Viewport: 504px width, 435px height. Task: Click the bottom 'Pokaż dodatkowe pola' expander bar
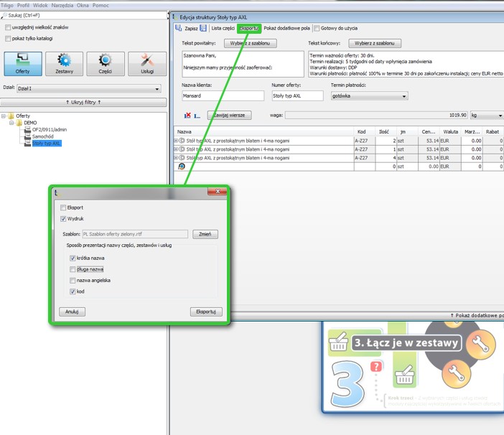click(x=368, y=316)
